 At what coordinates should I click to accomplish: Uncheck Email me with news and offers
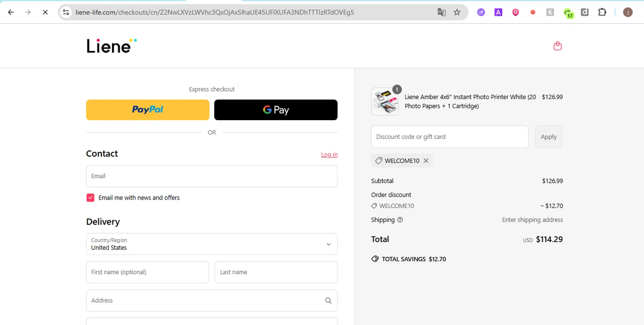pos(91,197)
